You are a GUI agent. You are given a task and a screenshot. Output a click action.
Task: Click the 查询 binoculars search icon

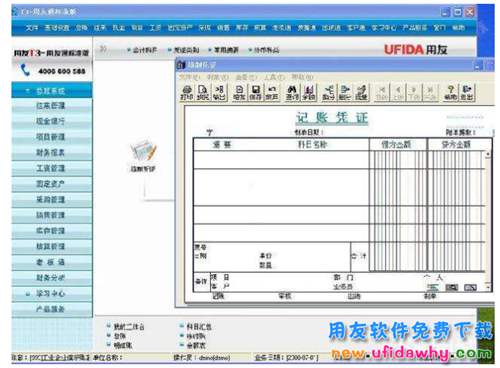click(x=292, y=92)
